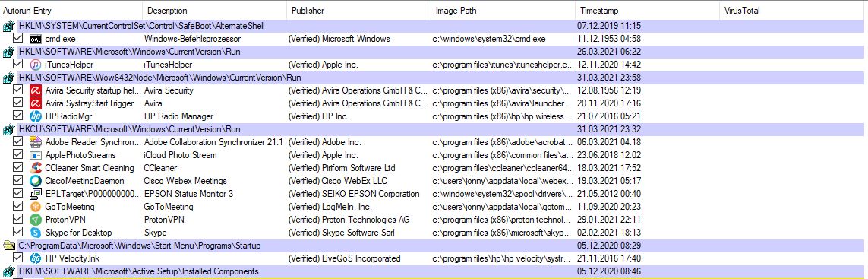
Task: Click the Skype for Desktop icon
Action: click(x=36, y=233)
